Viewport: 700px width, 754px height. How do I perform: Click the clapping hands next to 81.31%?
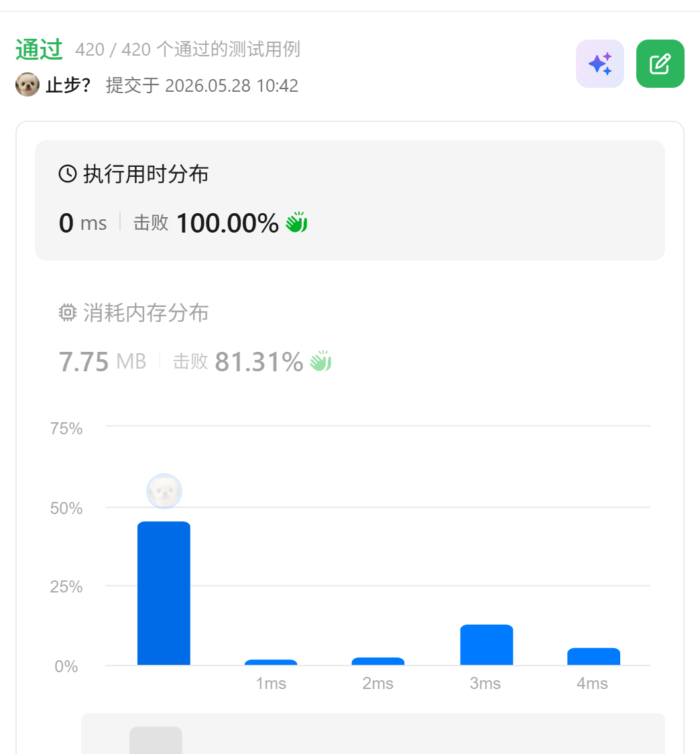click(321, 361)
